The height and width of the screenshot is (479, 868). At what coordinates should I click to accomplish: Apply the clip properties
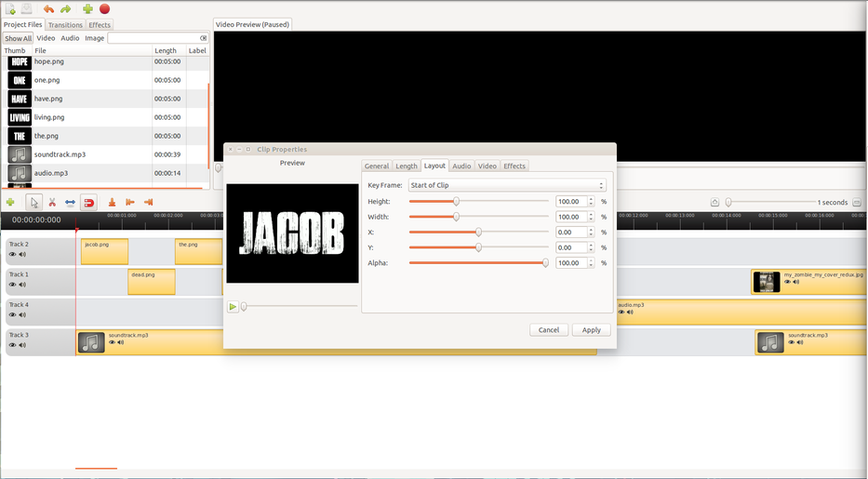[591, 330]
